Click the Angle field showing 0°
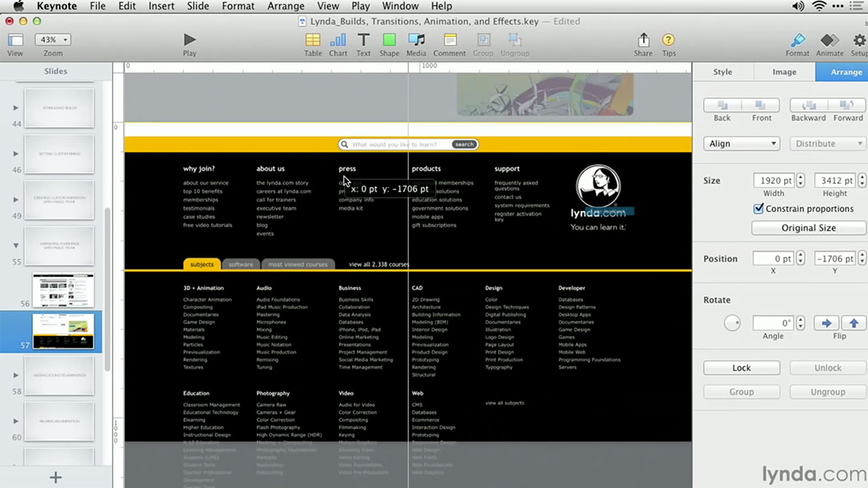The height and width of the screenshot is (488, 868). tap(774, 323)
